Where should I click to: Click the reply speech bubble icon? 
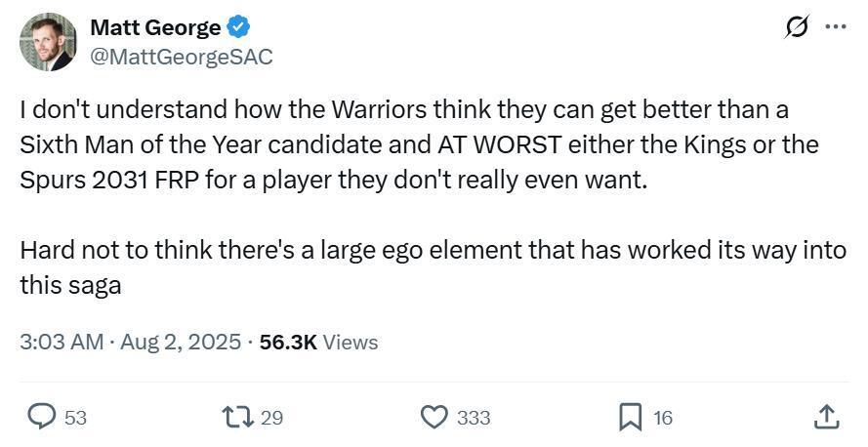41,417
